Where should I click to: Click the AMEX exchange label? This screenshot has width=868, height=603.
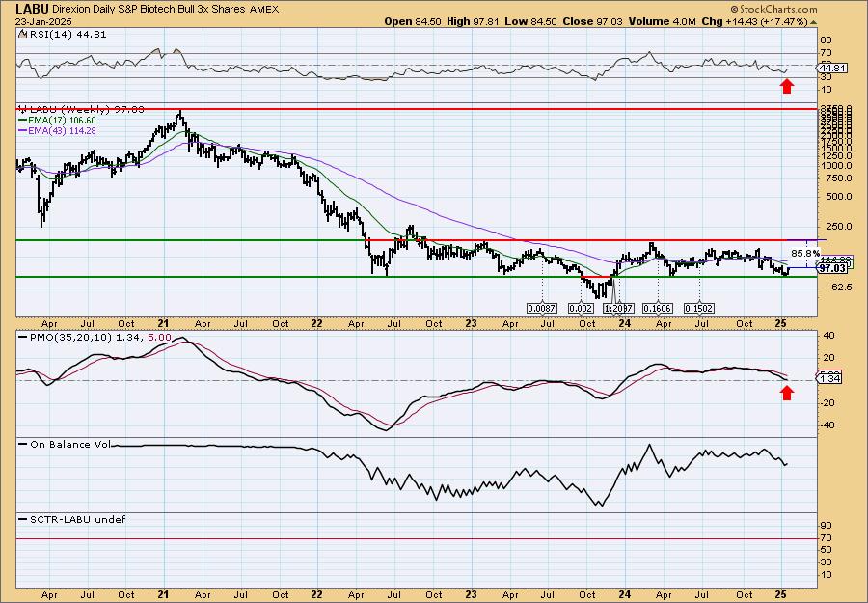264,10
